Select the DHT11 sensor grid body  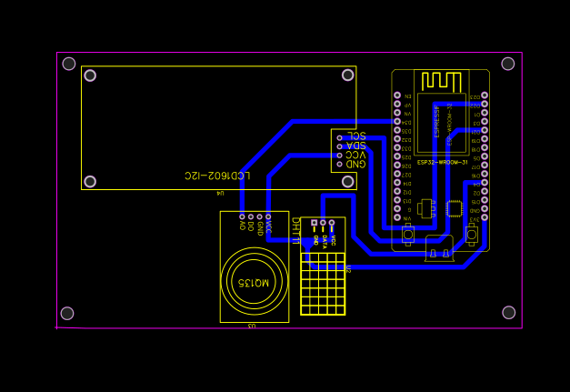(x=323, y=284)
